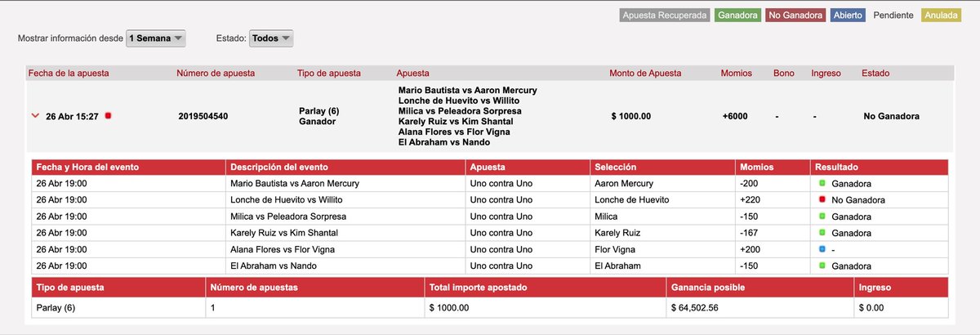The width and height of the screenshot is (980, 335).
Task: Click 'Parlay (6)' in summary table
Action: point(56,307)
